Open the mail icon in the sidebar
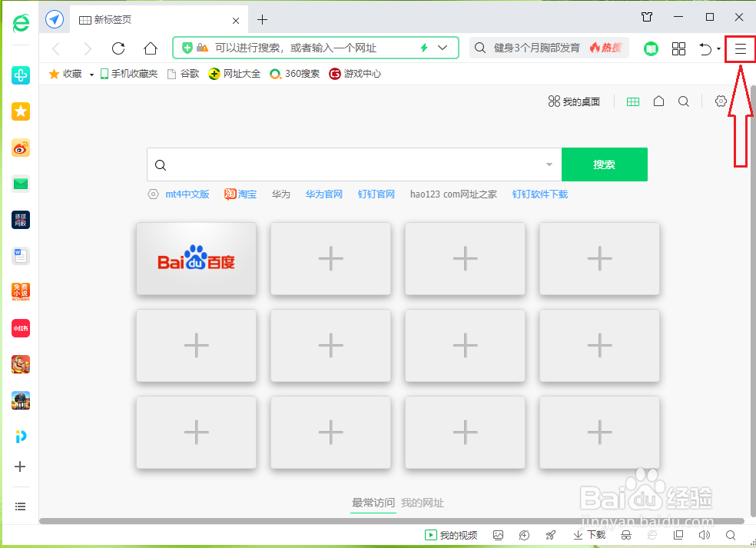The image size is (756, 548). click(20, 184)
